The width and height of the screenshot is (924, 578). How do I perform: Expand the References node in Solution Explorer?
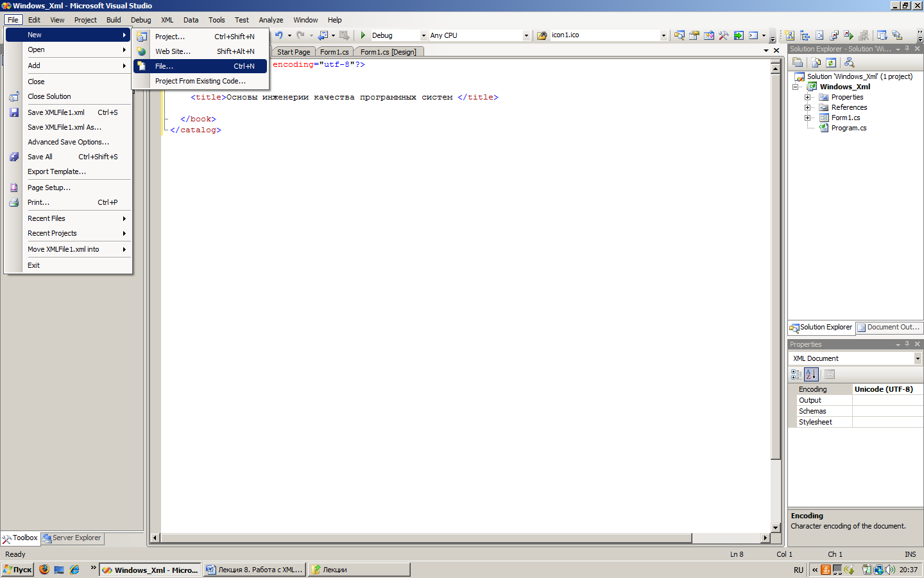[x=807, y=107]
